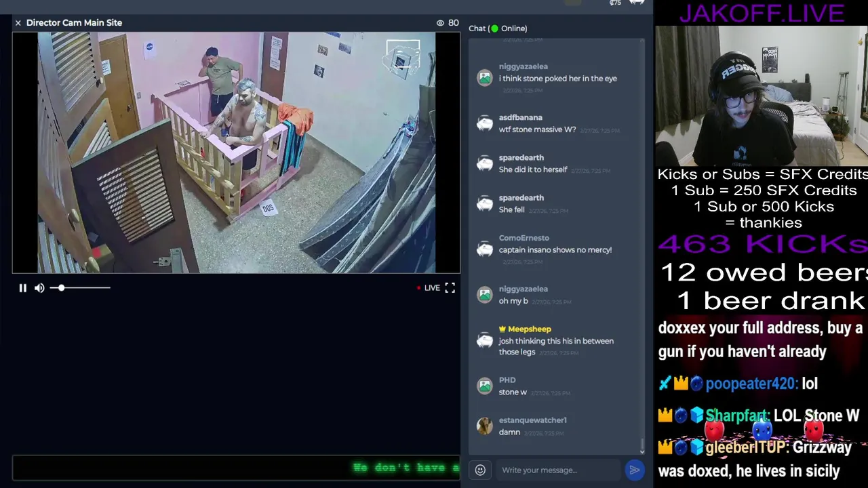Open sparedearth's avatar next to 'She did it to herself'
This screenshot has height=488, width=868.
484,163
